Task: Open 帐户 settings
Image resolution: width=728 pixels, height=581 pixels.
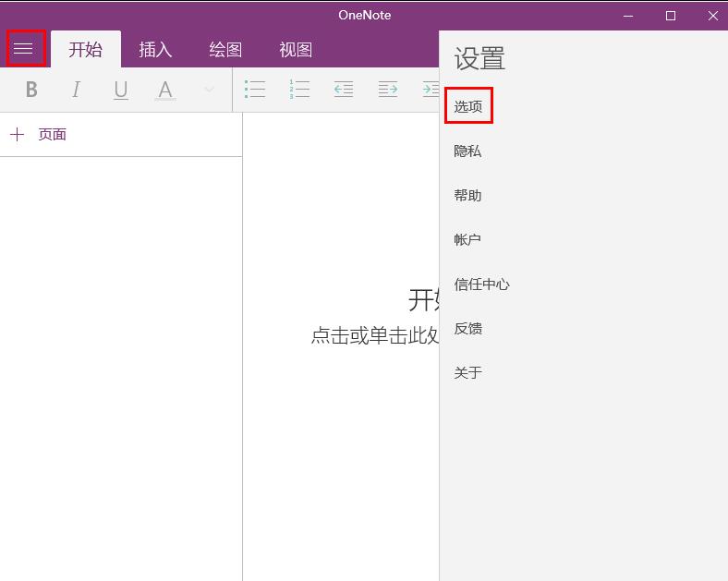Action: click(467, 239)
